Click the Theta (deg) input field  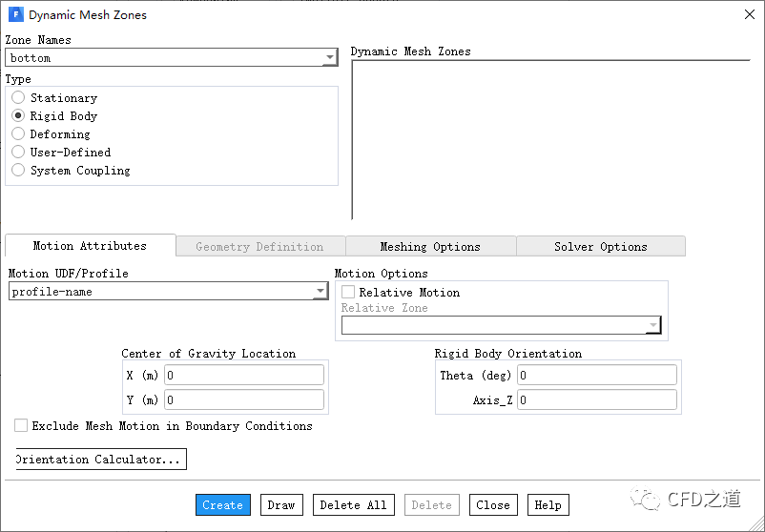[596, 376]
